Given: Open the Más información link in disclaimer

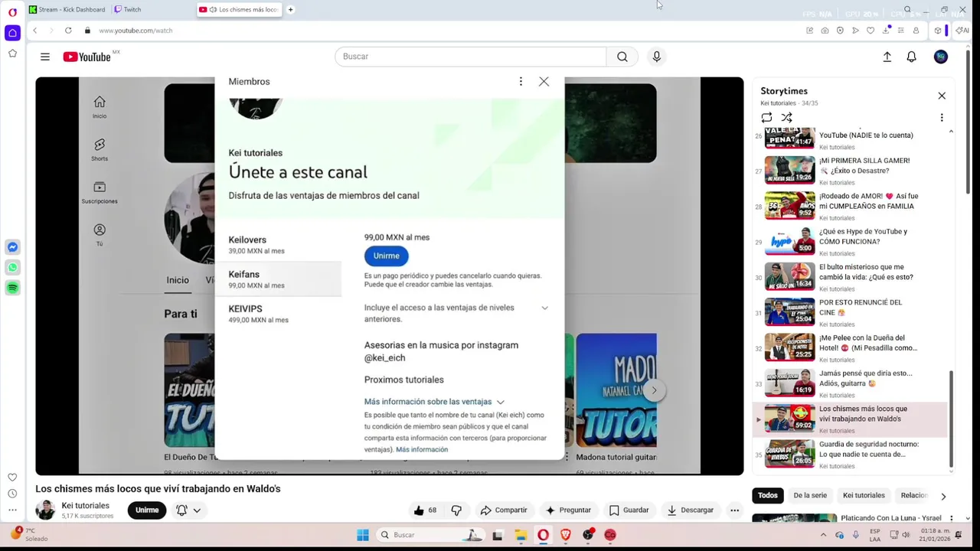Looking at the screenshot, I should click(x=422, y=449).
